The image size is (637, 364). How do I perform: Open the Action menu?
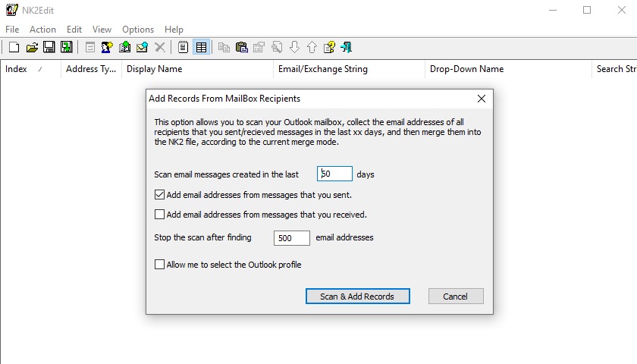click(42, 30)
